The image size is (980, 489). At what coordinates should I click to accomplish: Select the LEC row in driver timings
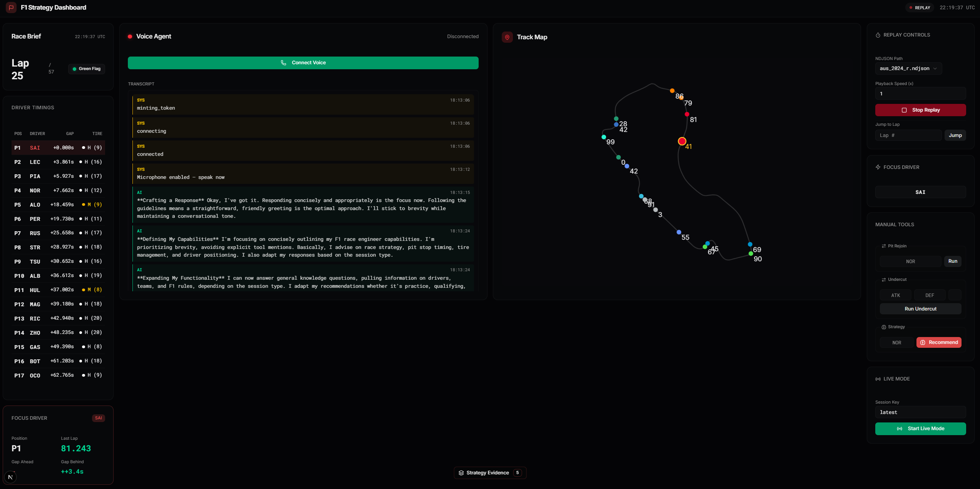pos(58,162)
